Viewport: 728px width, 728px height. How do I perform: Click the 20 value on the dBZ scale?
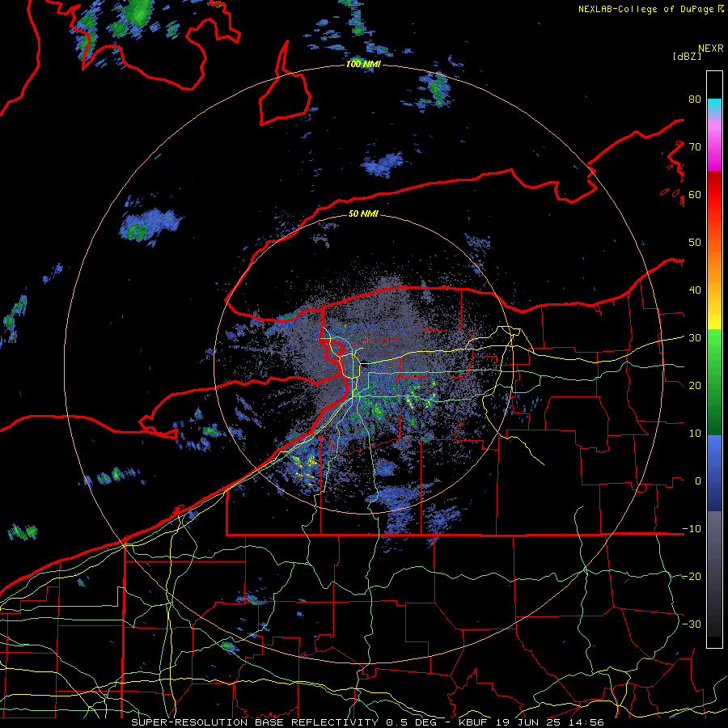click(695, 386)
